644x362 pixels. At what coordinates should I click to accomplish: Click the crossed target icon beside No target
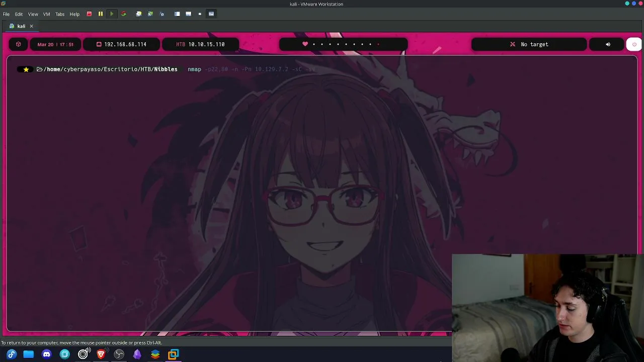(x=513, y=44)
